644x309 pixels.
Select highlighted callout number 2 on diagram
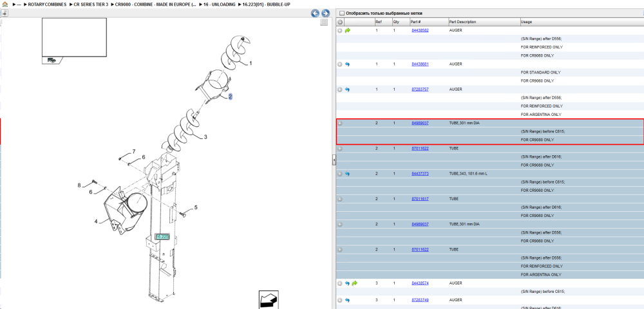click(231, 97)
